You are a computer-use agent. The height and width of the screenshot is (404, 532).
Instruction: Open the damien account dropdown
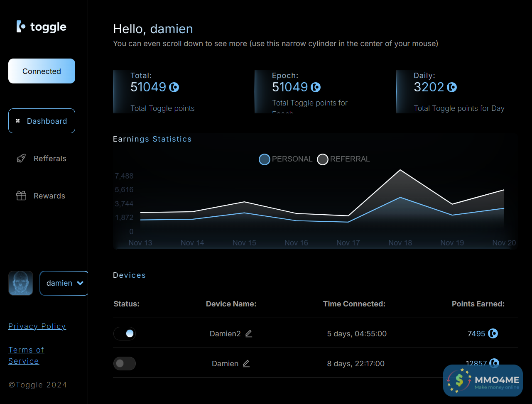tap(64, 283)
